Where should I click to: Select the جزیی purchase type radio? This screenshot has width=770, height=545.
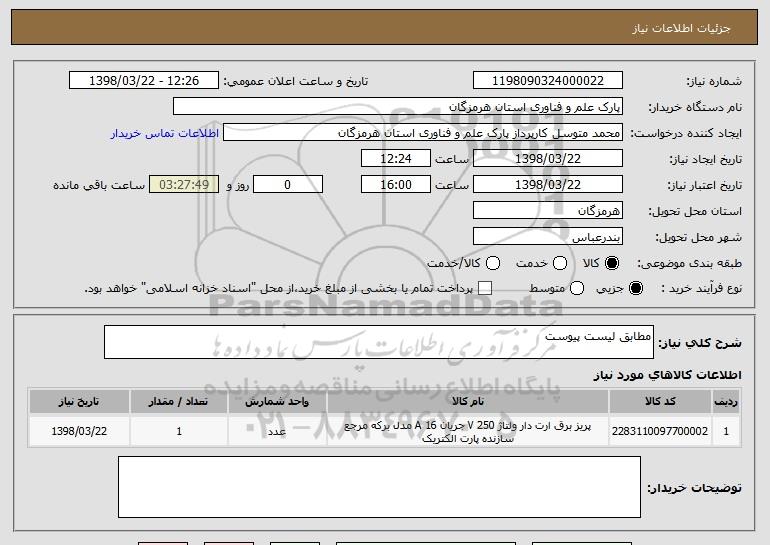[x=635, y=288]
